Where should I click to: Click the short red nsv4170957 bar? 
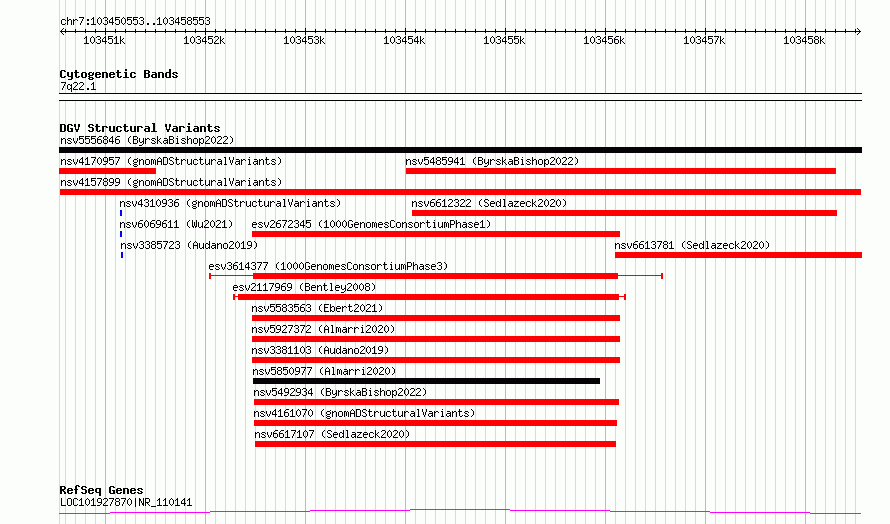[x=107, y=171]
